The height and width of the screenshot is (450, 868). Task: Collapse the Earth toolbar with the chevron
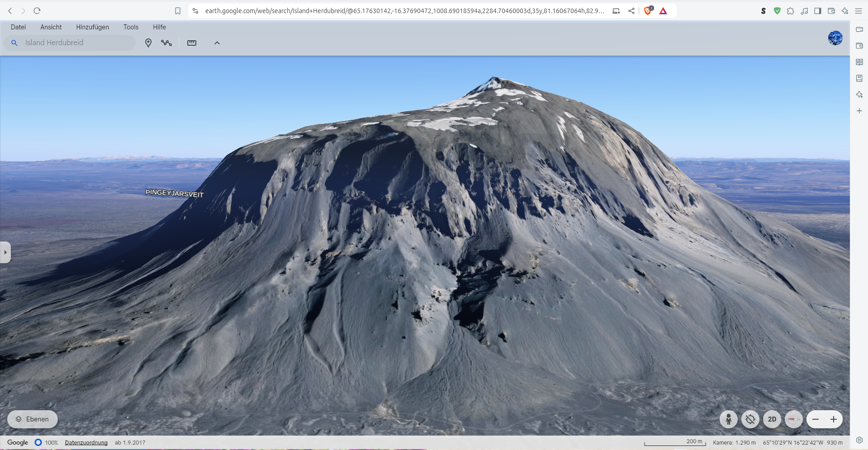click(x=217, y=43)
